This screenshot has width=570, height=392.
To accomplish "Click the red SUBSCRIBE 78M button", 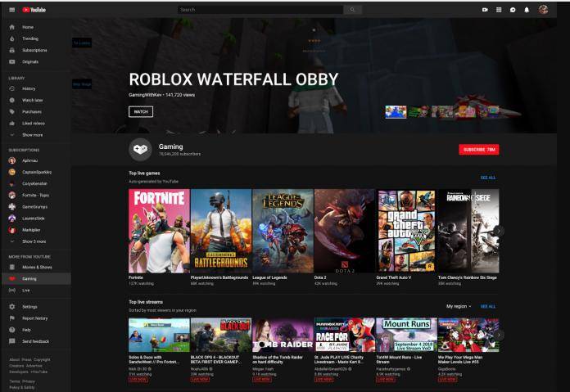I will click(x=479, y=149).
